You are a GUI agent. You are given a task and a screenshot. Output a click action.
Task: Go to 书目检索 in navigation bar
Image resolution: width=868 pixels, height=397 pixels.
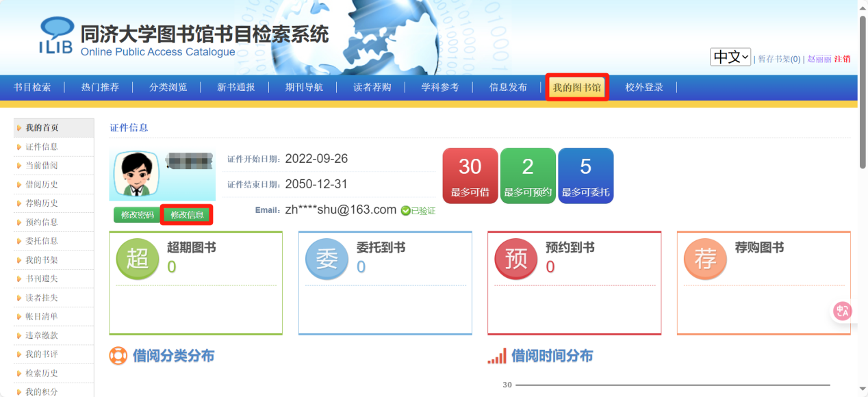pos(32,88)
